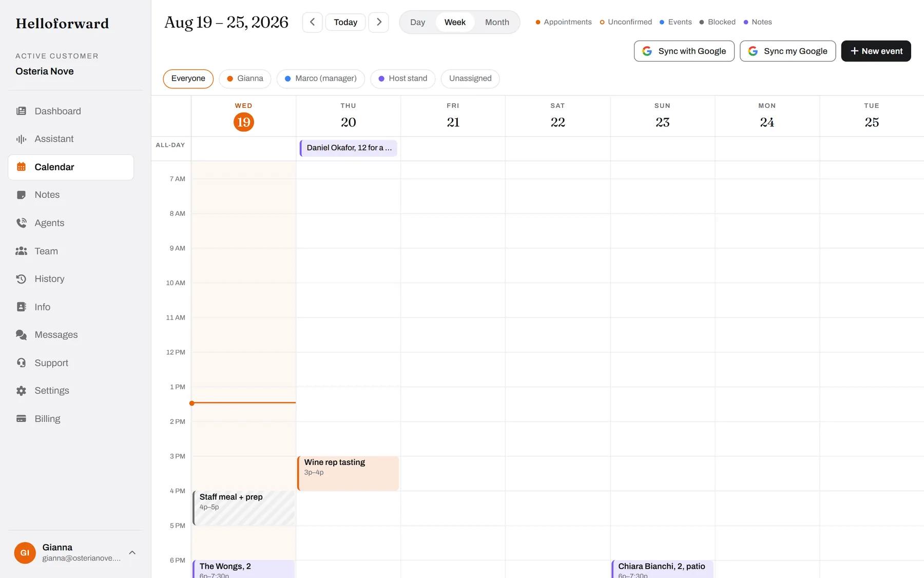The image size is (924, 578).
Task: Click Sync with Google button
Action: click(684, 51)
